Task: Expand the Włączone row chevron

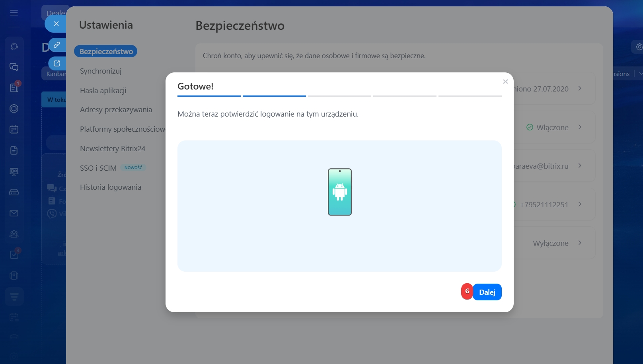Action: [580, 127]
